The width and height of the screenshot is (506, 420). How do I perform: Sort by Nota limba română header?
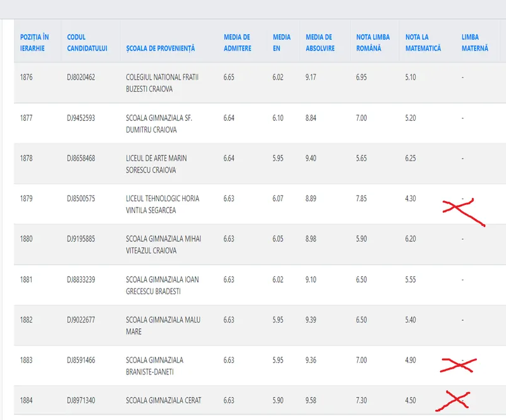coord(373,42)
